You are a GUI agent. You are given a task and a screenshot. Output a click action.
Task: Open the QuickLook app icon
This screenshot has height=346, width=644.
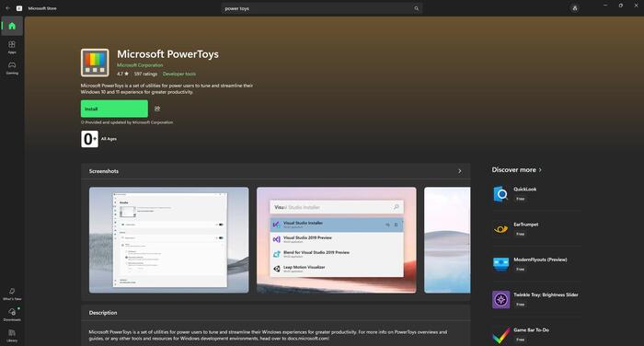(x=500, y=194)
